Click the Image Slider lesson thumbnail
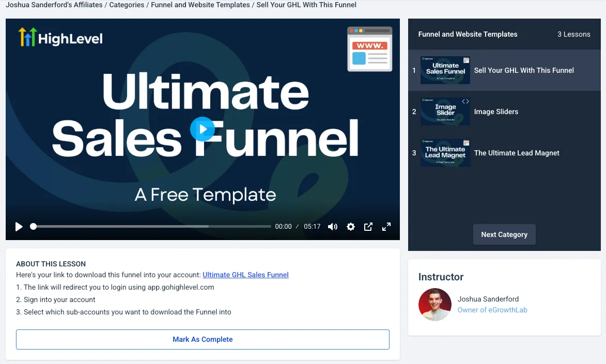606x364 pixels. pyautogui.click(x=445, y=112)
